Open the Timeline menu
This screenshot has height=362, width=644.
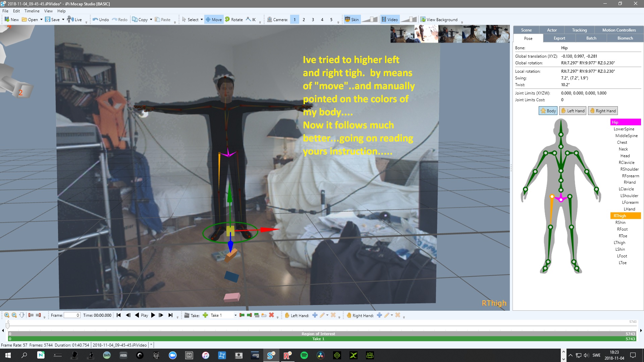[x=32, y=11]
